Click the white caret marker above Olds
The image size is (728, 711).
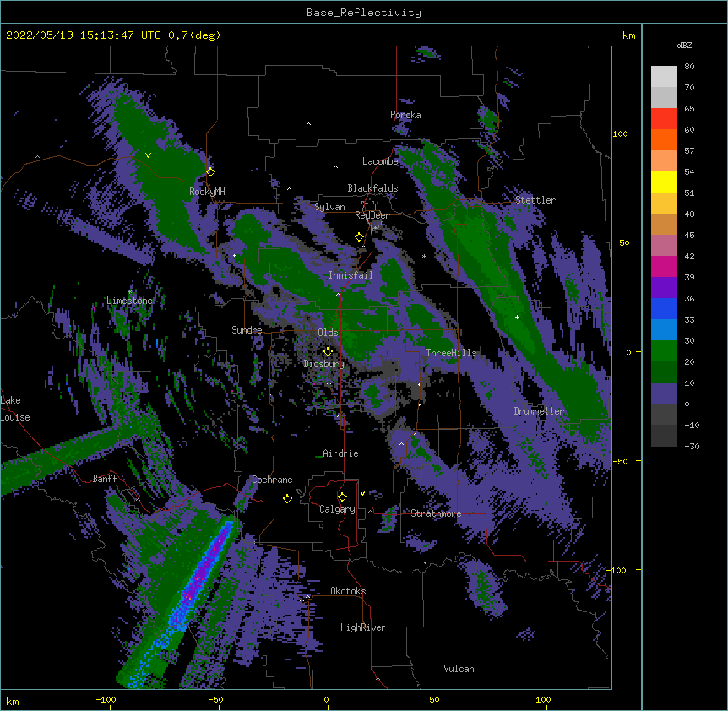(x=338, y=295)
